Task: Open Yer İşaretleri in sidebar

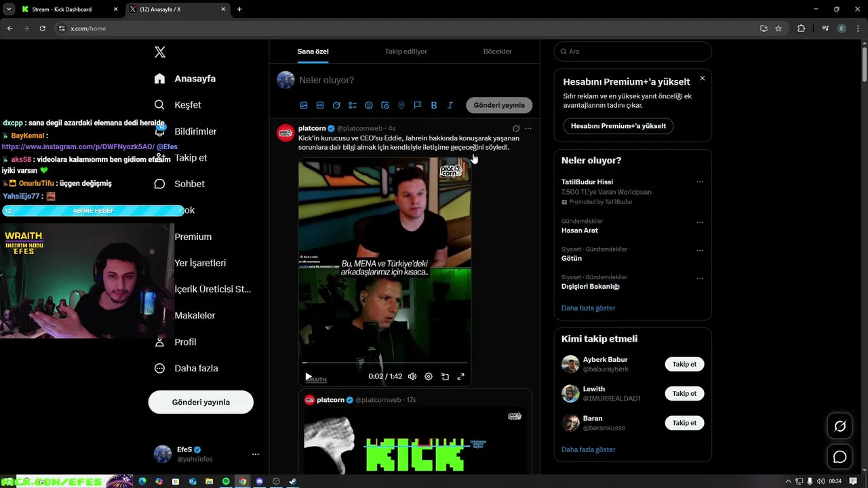Action: (200, 263)
